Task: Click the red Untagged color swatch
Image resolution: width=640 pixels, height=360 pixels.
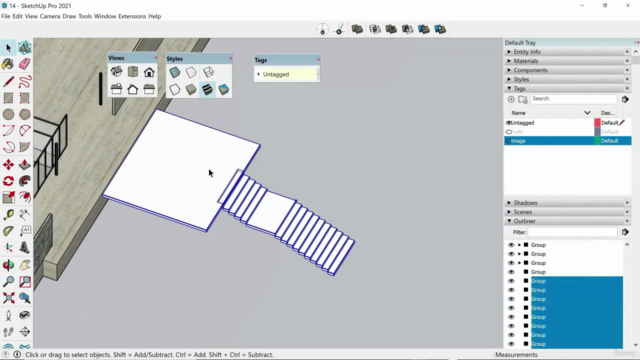Action: pos(597,122)
